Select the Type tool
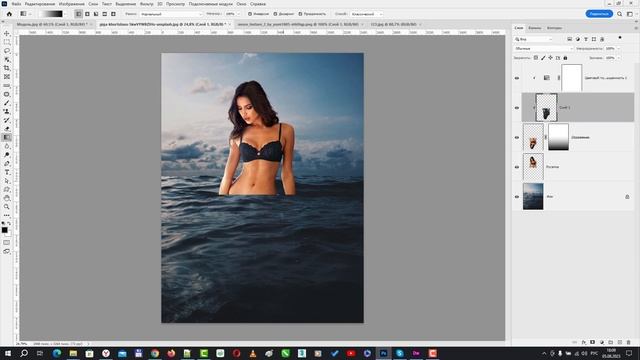Viewport: 640px width, 360px height. pos(7,172)
